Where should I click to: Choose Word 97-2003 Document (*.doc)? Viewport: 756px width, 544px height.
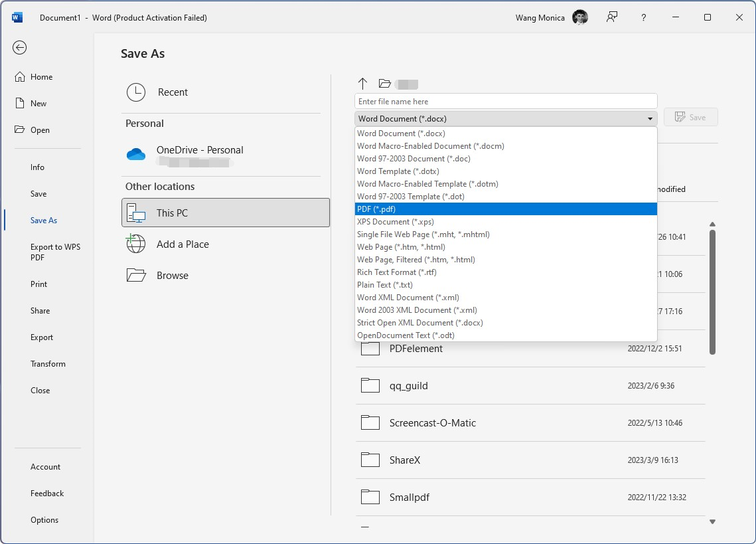(x=506, y=158)
